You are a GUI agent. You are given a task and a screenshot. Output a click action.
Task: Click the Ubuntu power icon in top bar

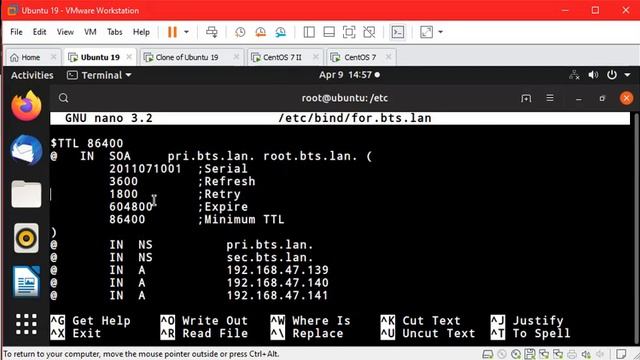(611, 75)
